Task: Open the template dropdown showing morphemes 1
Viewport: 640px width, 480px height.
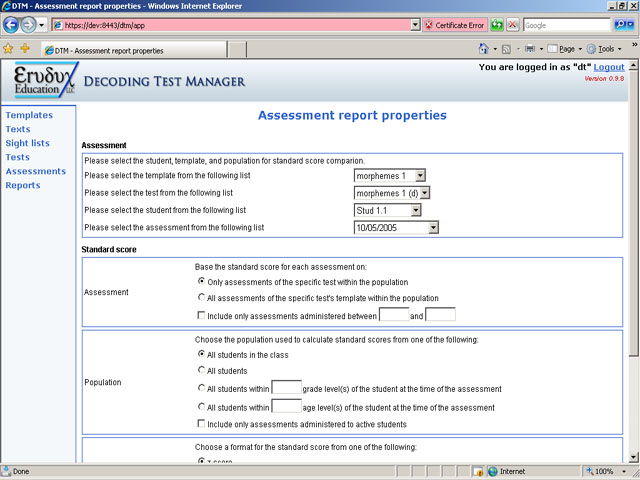Action: 389,176
